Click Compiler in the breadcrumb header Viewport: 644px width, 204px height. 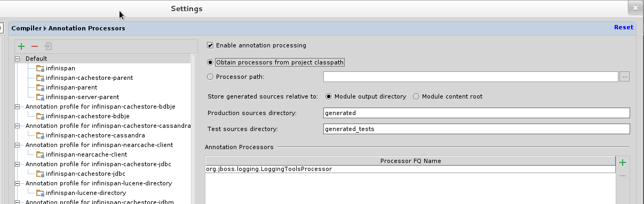tap(27, 28)
